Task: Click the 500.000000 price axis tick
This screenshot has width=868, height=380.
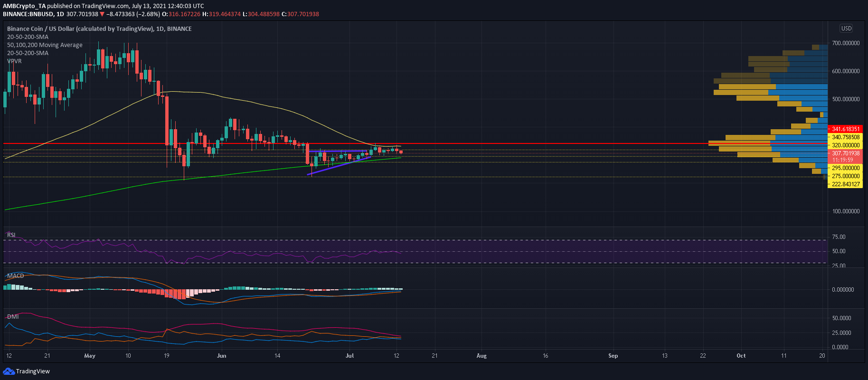Action: (x=846, y=99)
